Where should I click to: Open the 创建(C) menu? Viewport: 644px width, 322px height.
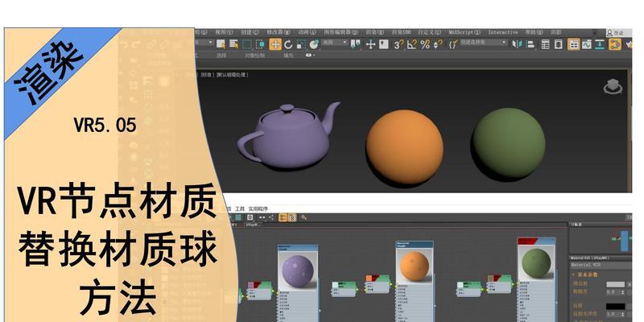click(250, 32)
